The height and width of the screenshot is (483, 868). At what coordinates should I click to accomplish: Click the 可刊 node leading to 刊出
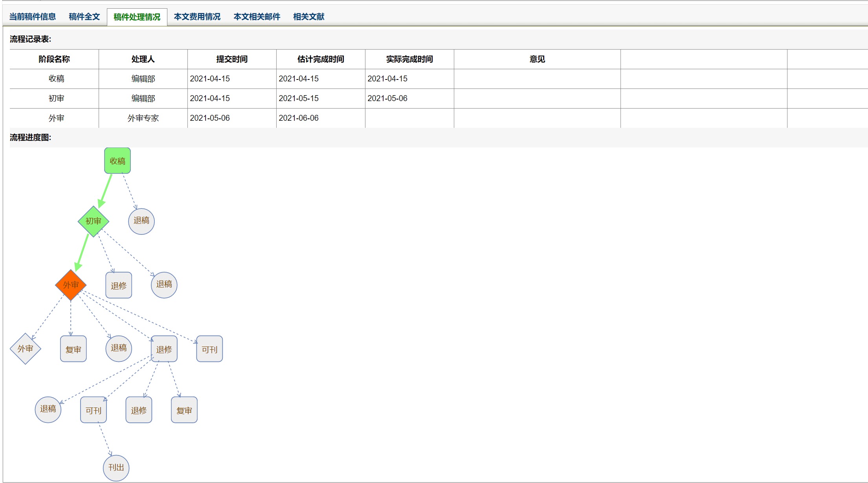(x=94, y=410)
